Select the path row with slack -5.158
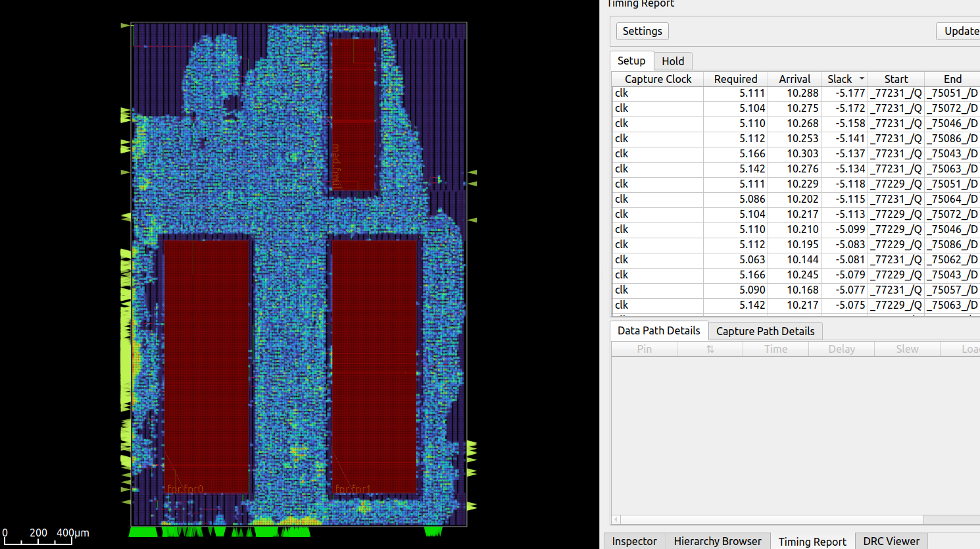Image resolution: width=980 pixels, height=549 pixels. pyautogui.click(x=796, y=124)
